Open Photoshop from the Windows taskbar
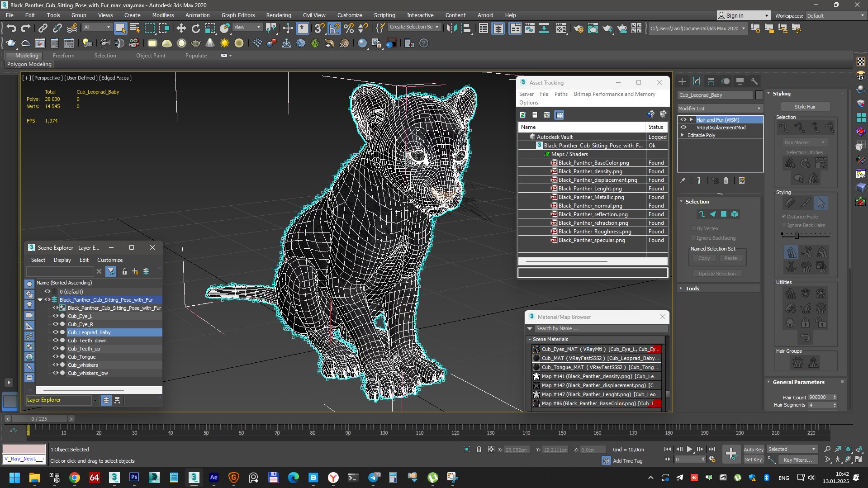The height and width of the screenshot is (488, 868). [x=134, y=477]
